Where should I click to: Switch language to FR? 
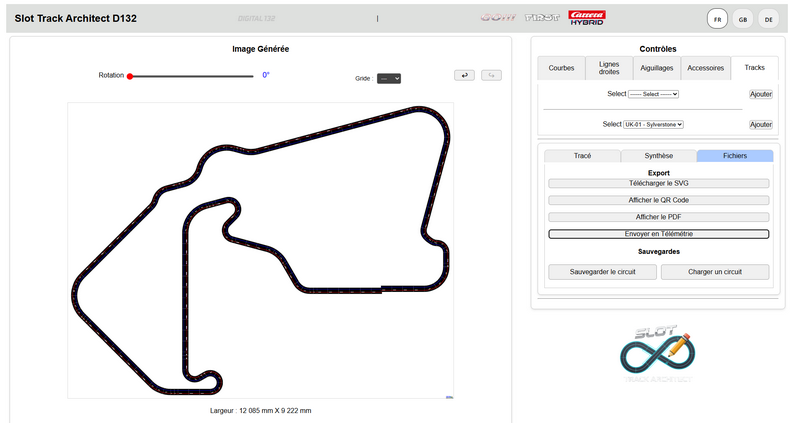pos(717,19)
